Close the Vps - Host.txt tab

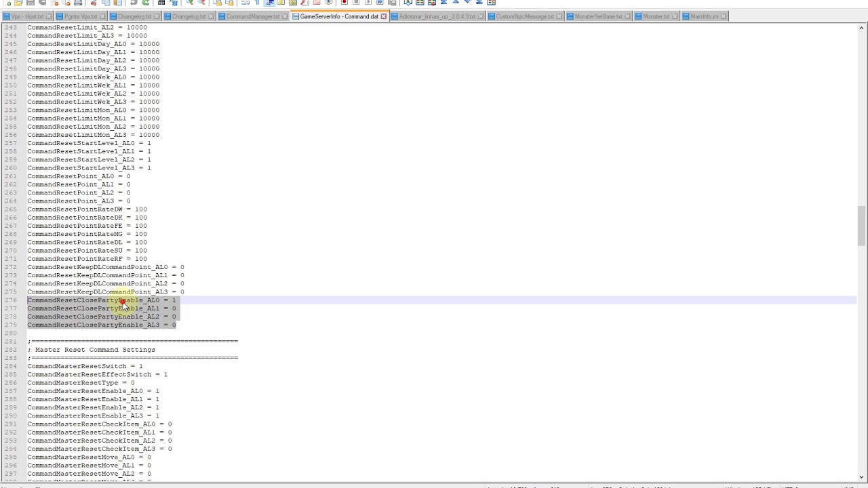click(49, 16)
